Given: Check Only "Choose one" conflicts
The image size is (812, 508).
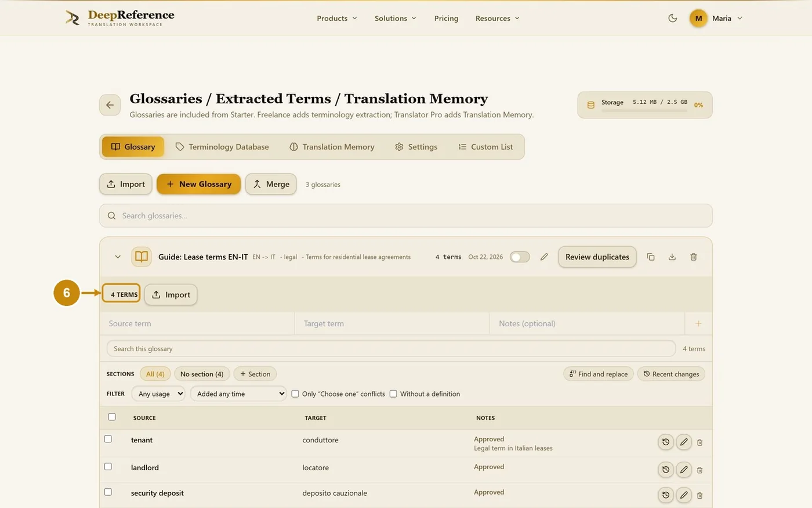Looking at the screenshot, I should coord(295,394).
